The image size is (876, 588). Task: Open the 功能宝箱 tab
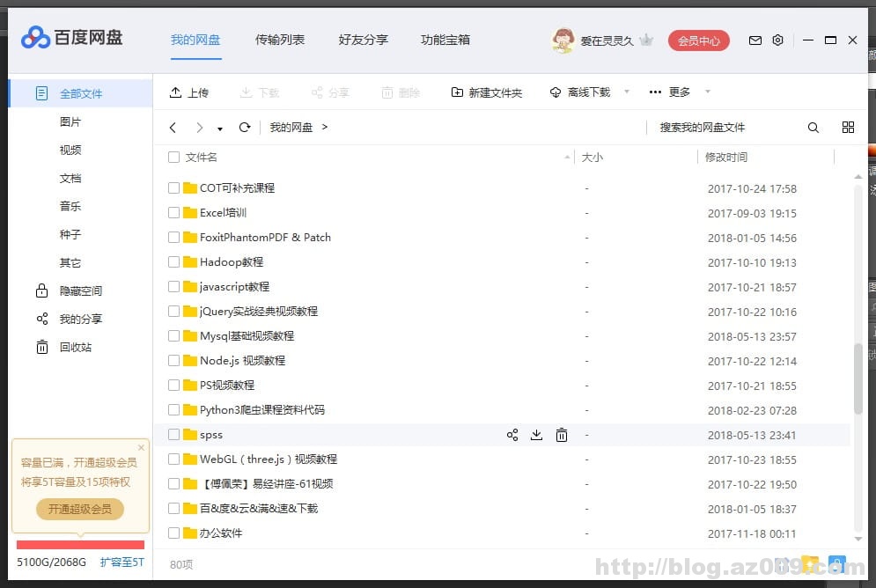point(445,40)
